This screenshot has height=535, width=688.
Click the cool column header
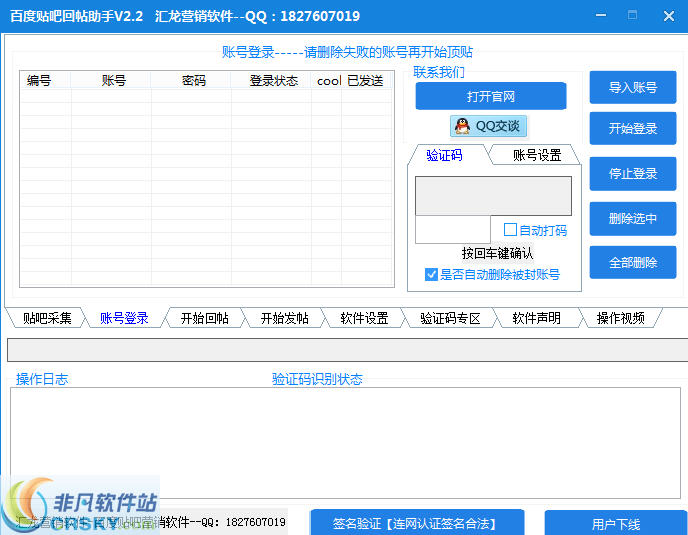coord(326,80)
